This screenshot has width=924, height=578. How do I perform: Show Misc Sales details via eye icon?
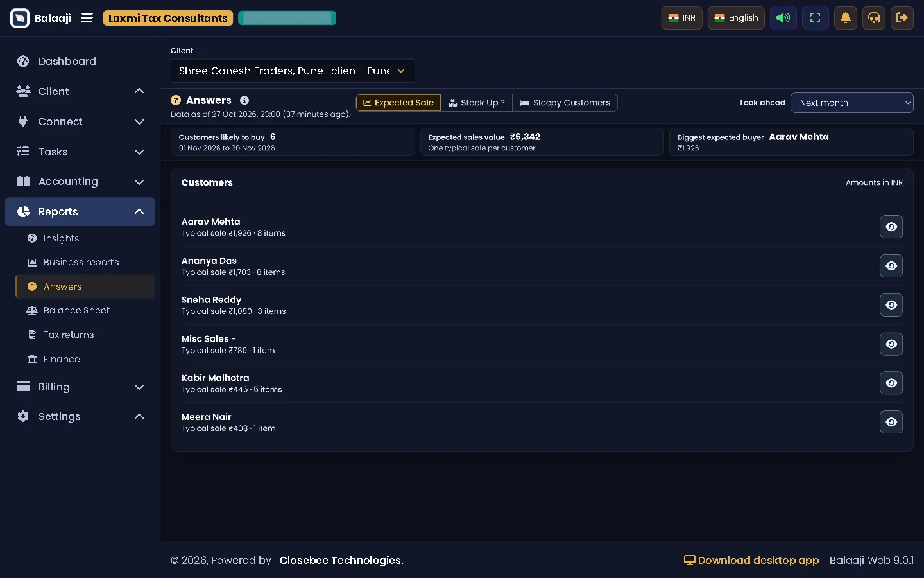point(891,344)
